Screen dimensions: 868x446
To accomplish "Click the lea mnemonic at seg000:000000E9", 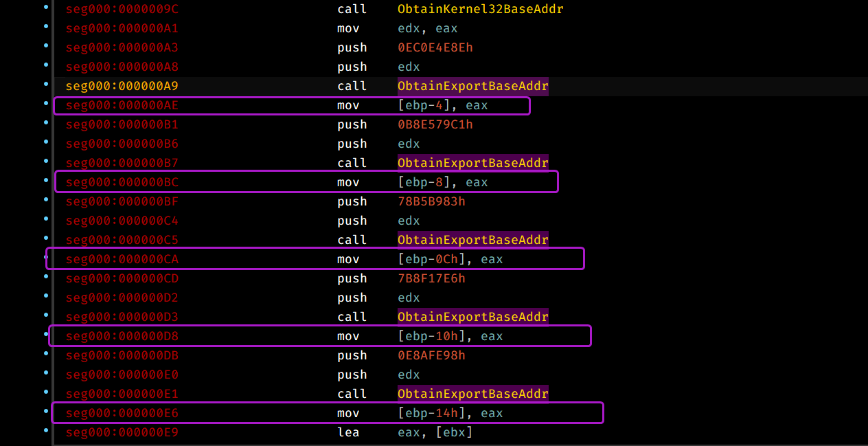I will tap(347, 433).
